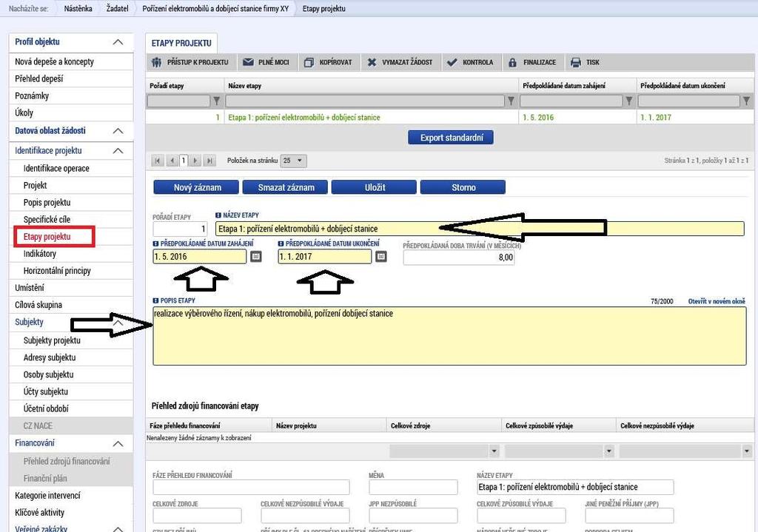Click the Export standardní button

[x=452, y=138]
